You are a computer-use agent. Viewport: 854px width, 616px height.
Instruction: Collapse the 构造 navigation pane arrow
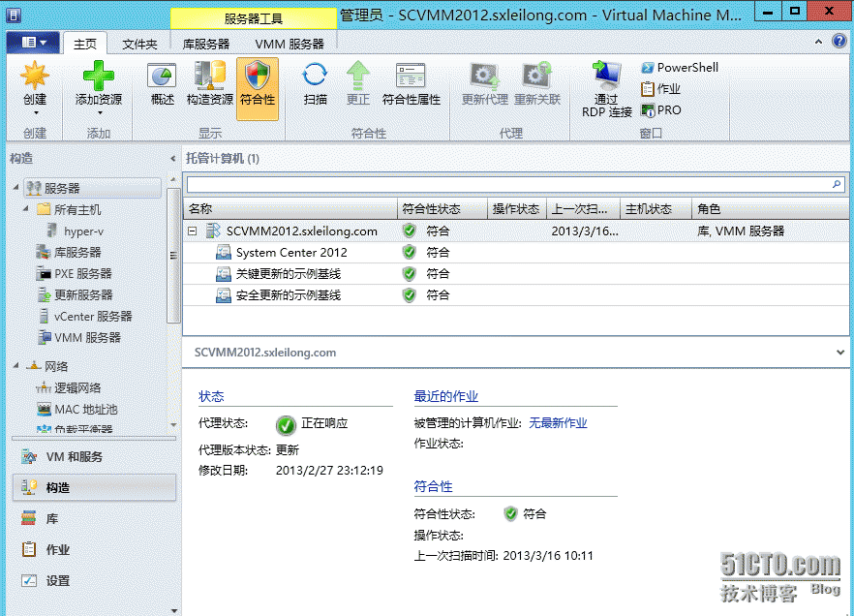click(x=172, y=159)
